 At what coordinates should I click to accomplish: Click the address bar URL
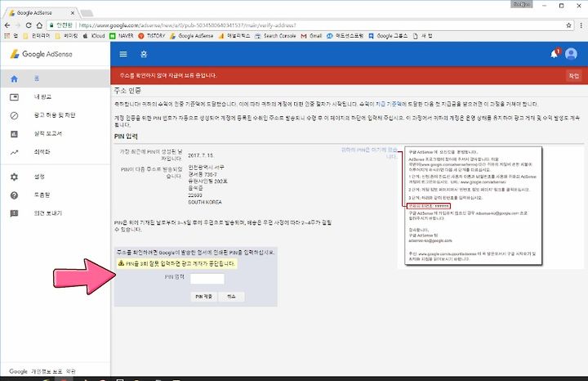click(x=188, y=25)
